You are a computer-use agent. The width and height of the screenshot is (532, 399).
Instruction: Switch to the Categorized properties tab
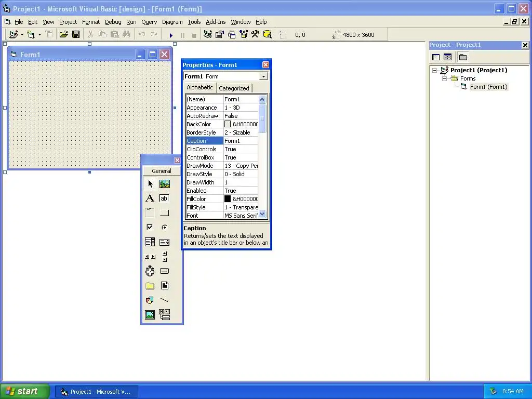[234, 88]
